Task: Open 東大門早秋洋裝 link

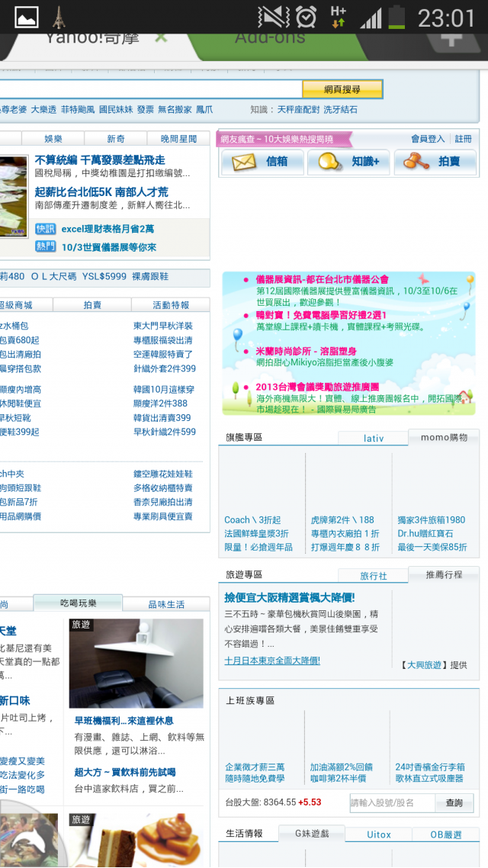Action: [162, 326]
